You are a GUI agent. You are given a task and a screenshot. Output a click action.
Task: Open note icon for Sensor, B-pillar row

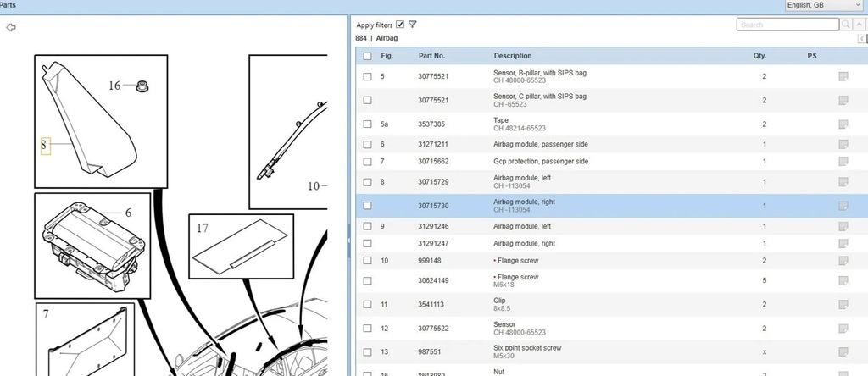843,76
